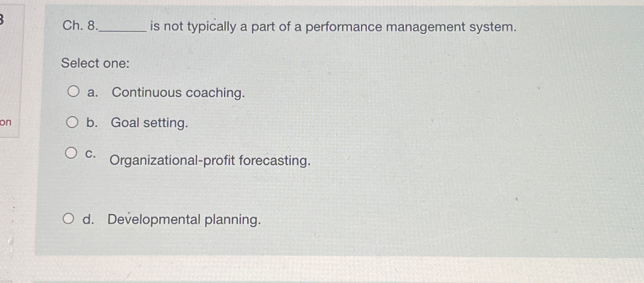Click the Select one label

tap(95, 63)
